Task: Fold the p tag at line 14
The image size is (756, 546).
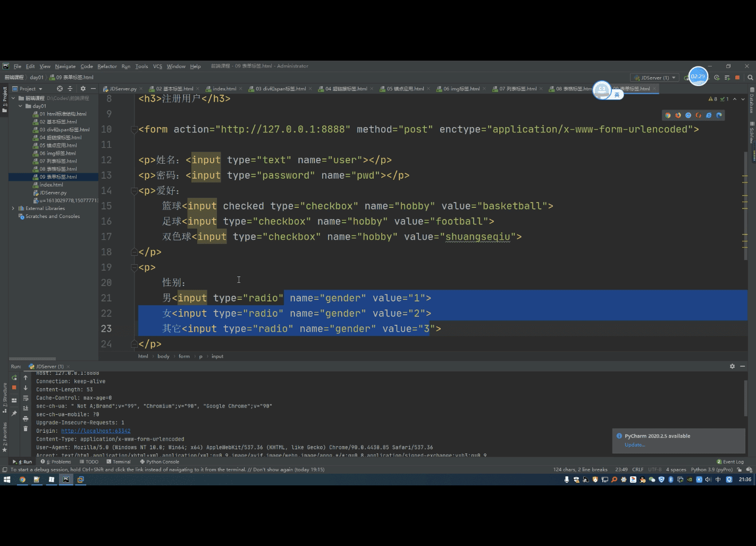Action: [x=134, y=191]
